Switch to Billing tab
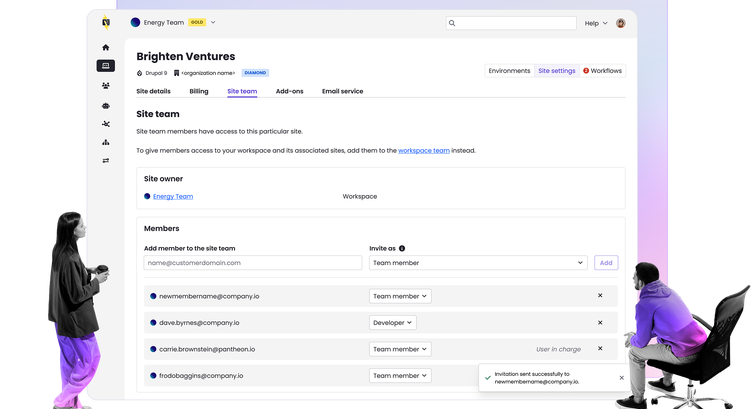 click(x=199, y=91)
